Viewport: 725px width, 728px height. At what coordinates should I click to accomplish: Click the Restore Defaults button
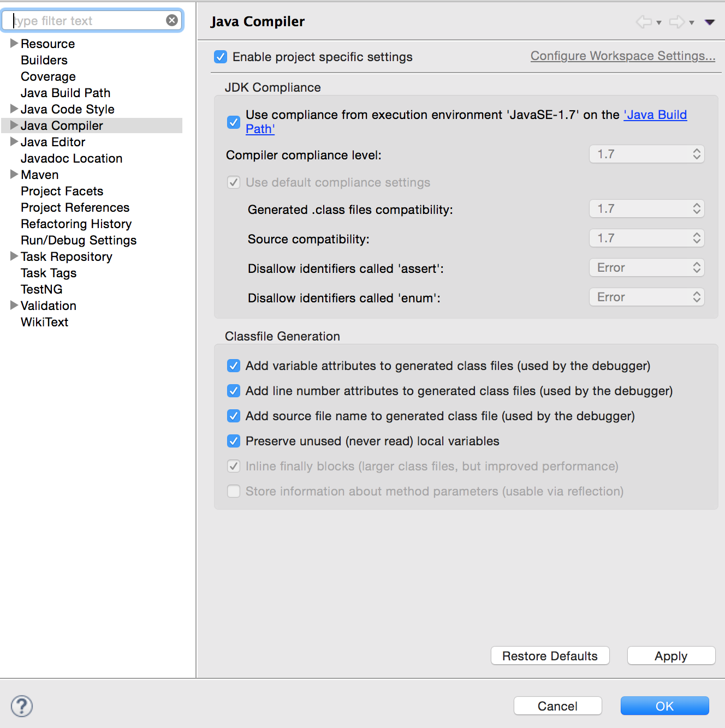coord(550,655)
